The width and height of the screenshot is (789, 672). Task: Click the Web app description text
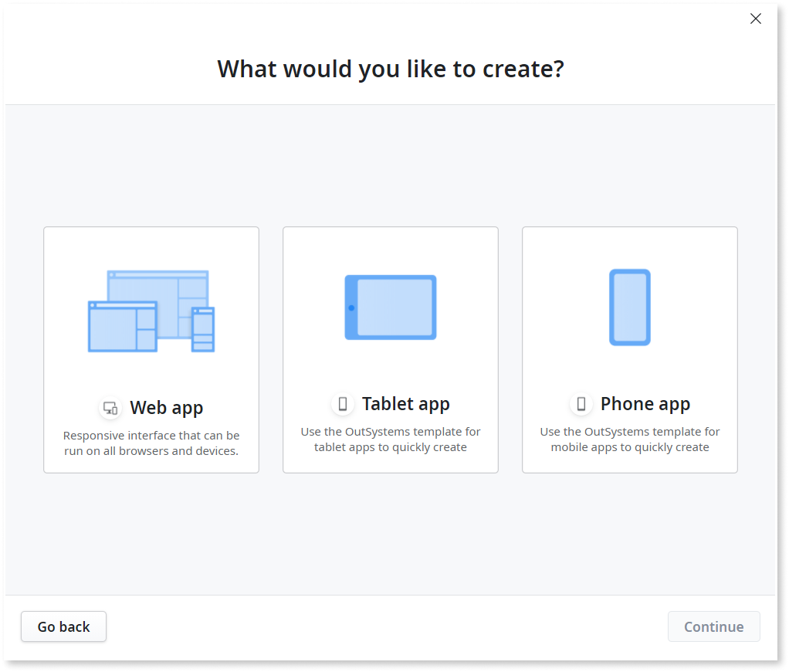click(151, 443)
